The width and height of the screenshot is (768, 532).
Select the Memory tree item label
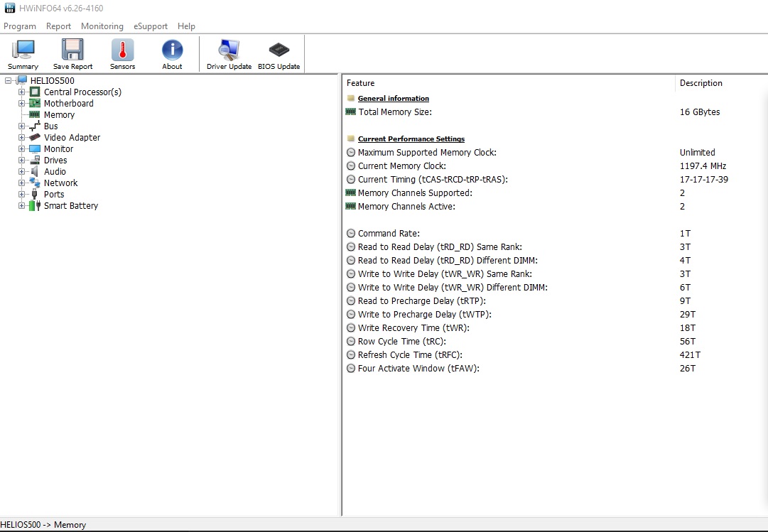59,114
